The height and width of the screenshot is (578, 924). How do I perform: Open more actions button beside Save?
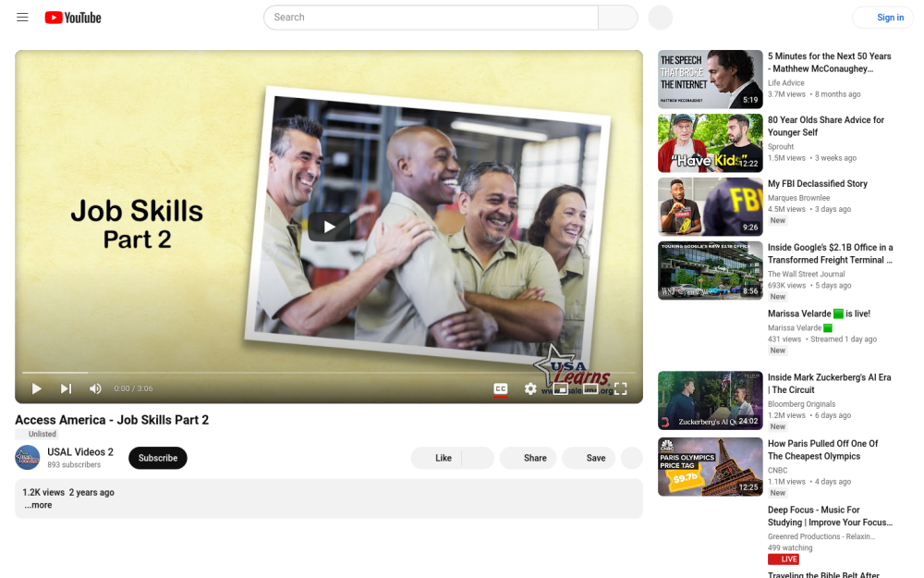coord(632,458)
